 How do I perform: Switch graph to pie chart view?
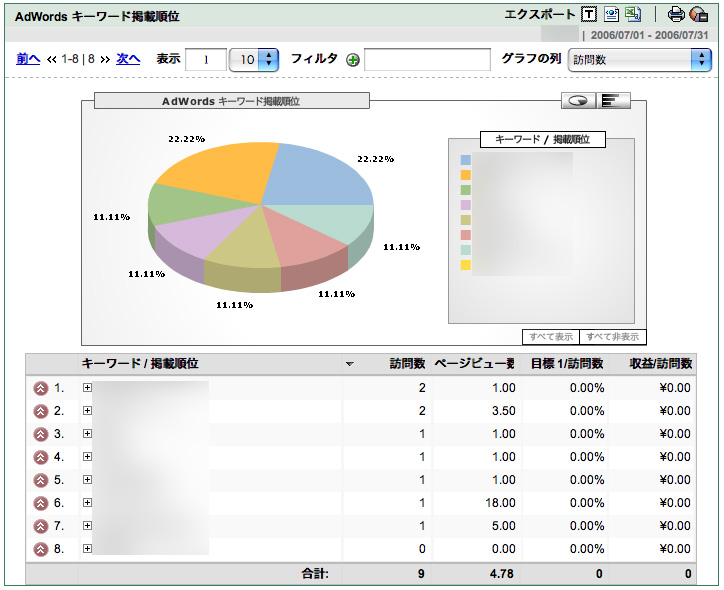pyautogui.click(x=578, y=100)
